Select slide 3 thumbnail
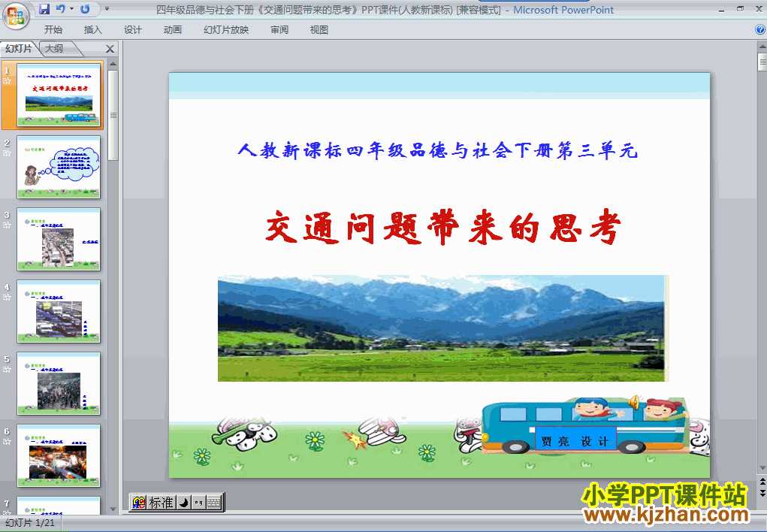 coord(59,239)
